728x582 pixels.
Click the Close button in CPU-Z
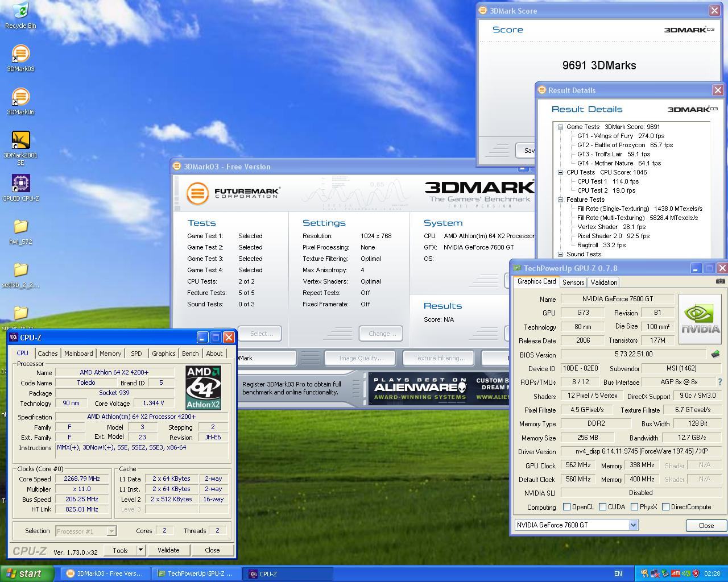click(212, 550)
